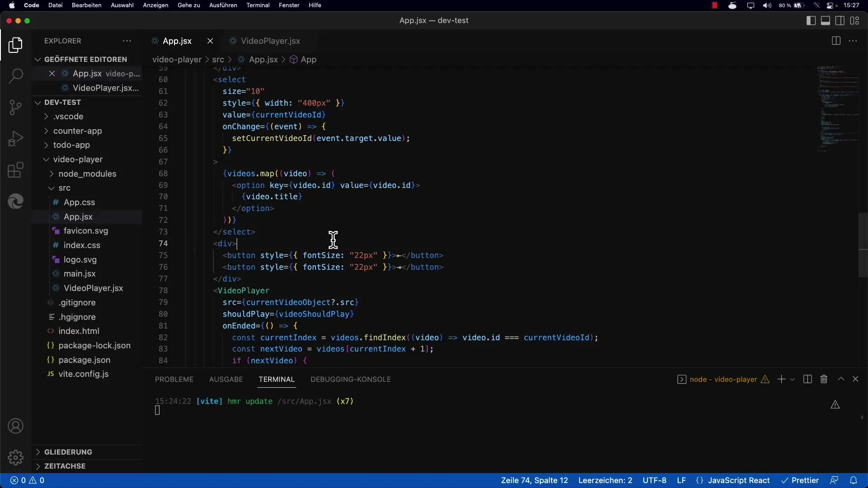Expand the node_modules folder

pyautogui.click(x=87, y=174)
